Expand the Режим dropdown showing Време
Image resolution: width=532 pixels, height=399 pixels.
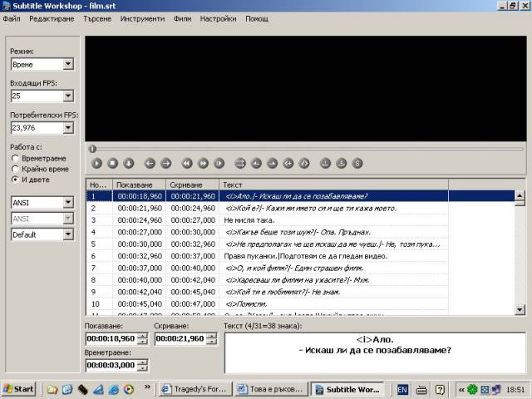68,64
